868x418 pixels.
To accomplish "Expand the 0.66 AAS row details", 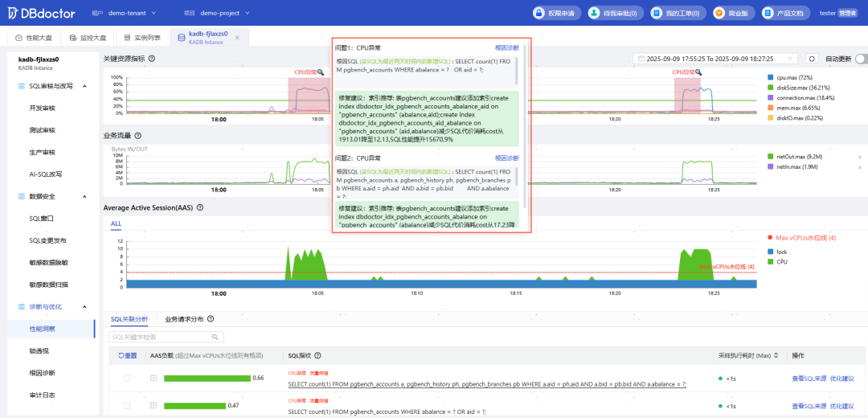I will (153, 378).
